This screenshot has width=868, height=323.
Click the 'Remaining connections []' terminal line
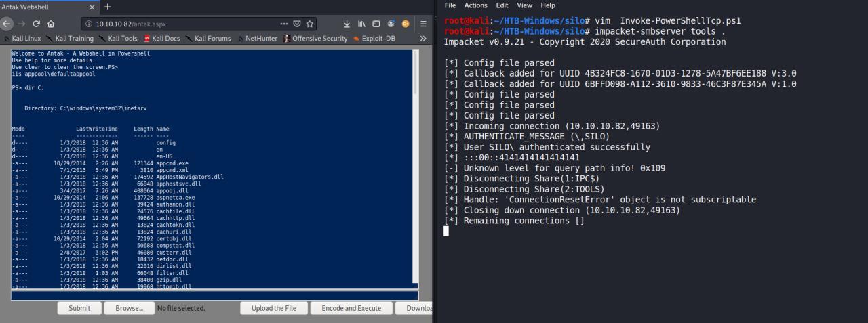pyautogui.click(x=514, y=221)
